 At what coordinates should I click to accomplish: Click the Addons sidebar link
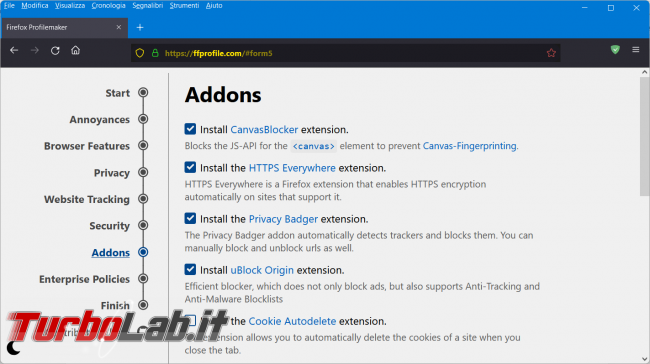(111, 252)
